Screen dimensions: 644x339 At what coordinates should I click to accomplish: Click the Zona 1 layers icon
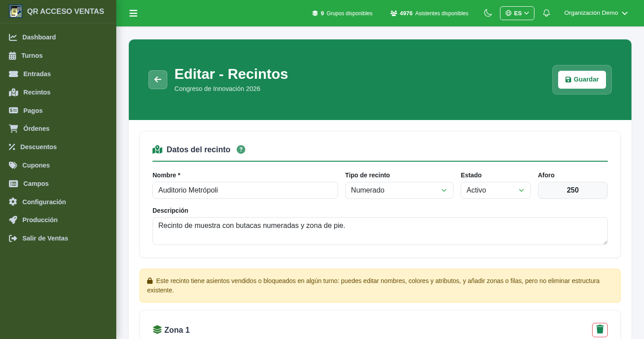tap(157, 330)
